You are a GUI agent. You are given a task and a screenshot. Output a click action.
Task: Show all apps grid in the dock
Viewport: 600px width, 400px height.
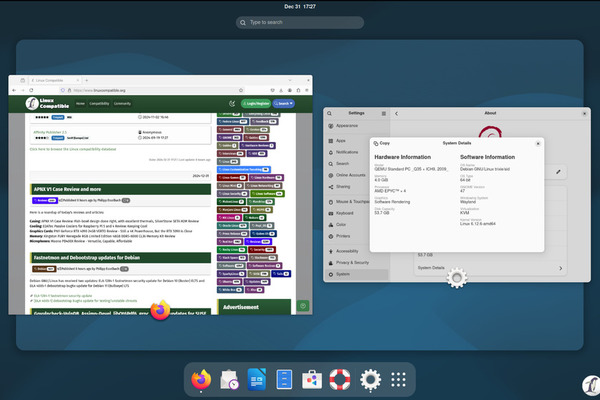[x=398, y=380]
